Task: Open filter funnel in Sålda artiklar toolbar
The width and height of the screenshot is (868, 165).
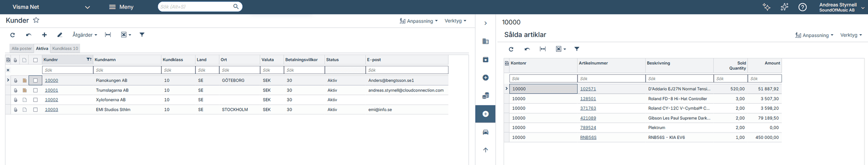Action: [577, 49]
